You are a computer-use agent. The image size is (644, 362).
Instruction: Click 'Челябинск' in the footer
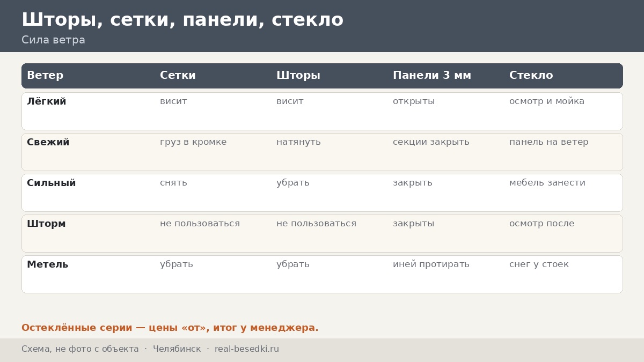(177, 349)
